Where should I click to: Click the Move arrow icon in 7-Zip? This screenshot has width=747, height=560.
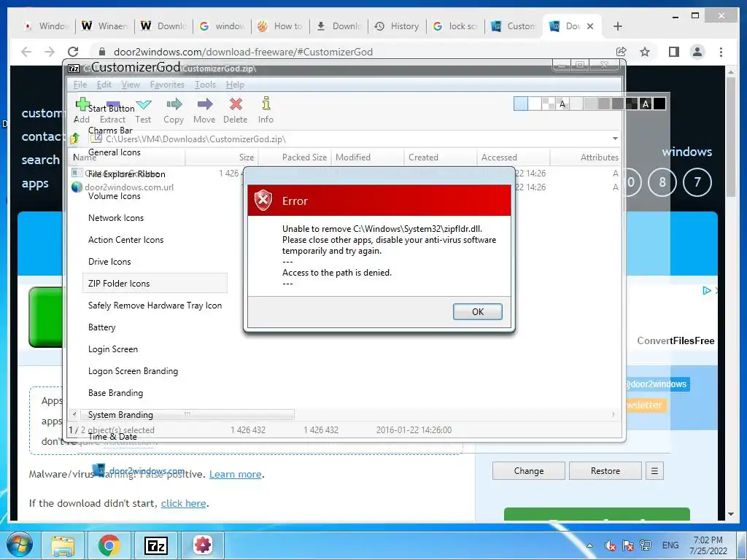pyautogui.click(x=205, y=104)
